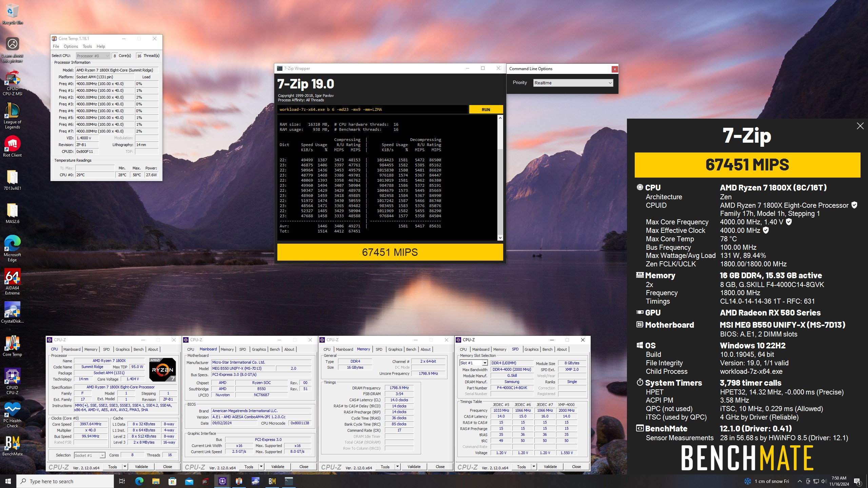Click the Tools button in the CPU-Z SPD window

tap(521, 467)
